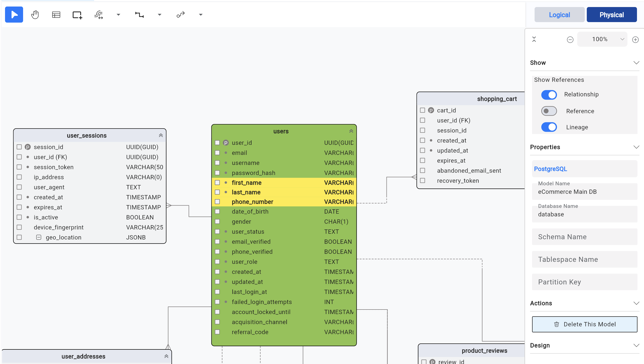The height and width of the screenshot is (364, 644).
Task: Click the Schema Name input field
Action: (584, 236)
